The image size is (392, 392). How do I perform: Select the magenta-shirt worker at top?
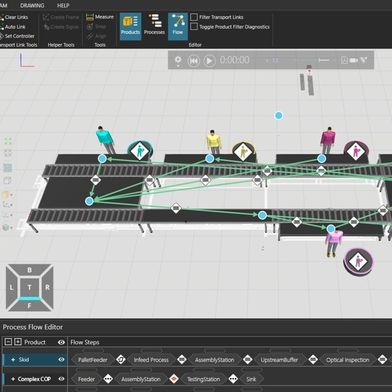point(328,140)
